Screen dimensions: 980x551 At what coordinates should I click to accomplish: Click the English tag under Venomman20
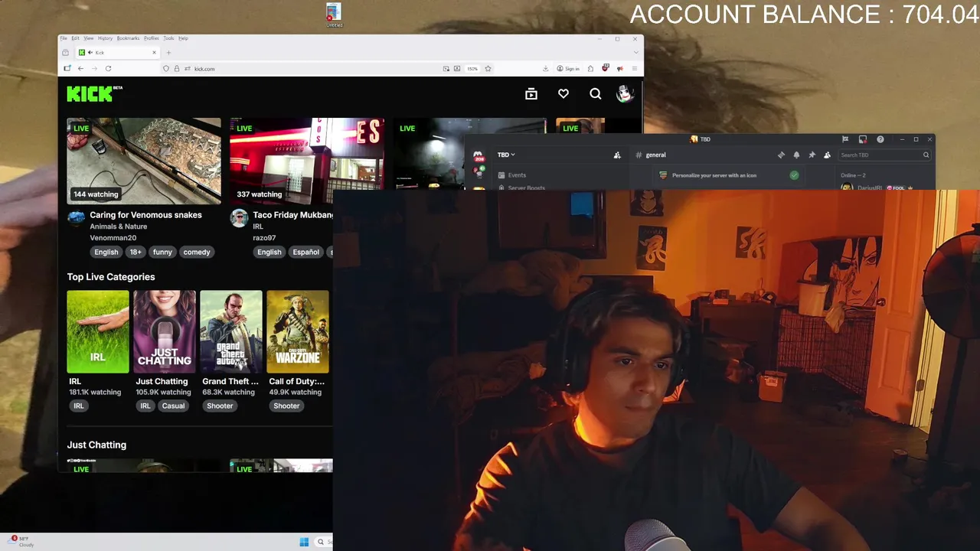106,252
